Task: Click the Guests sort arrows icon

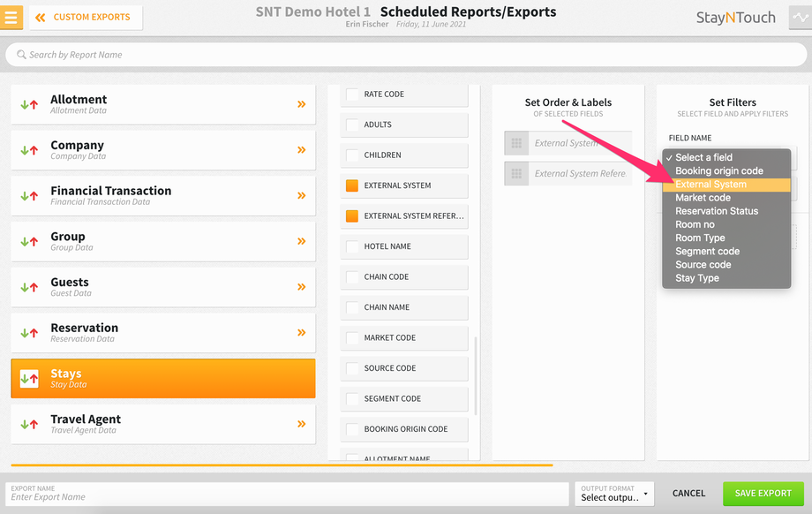Action: point(29,286)
